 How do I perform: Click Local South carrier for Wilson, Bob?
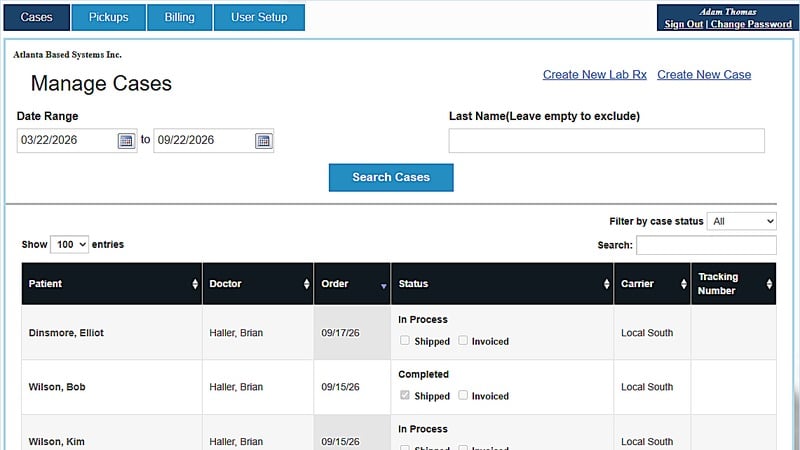pos(647,387)
